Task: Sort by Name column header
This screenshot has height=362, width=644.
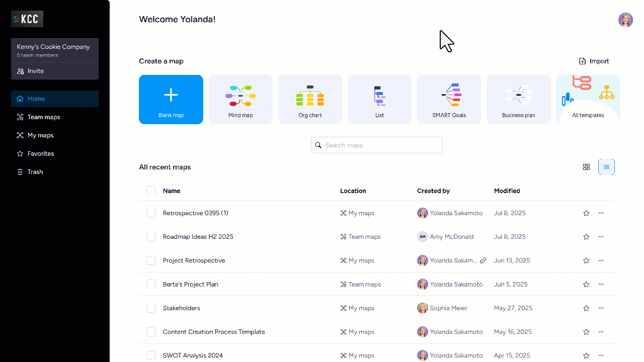Action: click(172, 191)
